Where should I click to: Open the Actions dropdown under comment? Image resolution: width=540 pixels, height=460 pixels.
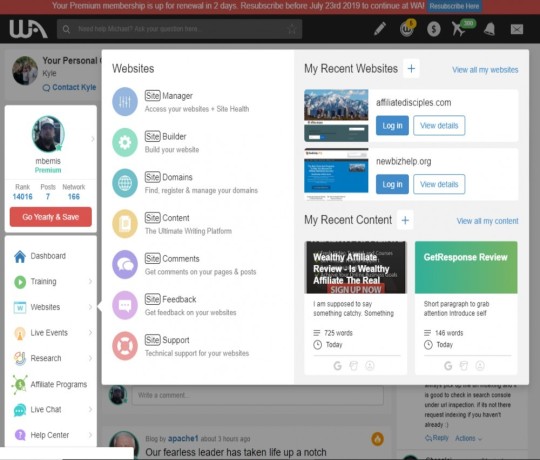(x=469, y=438)
